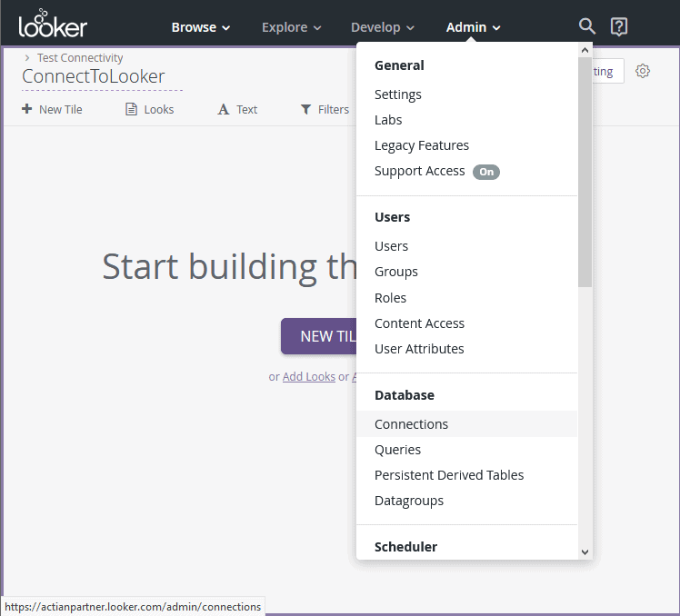This screenshot has height=616, width=680.
Task: Click the Text toolbar label
Action: pos(246,109)
